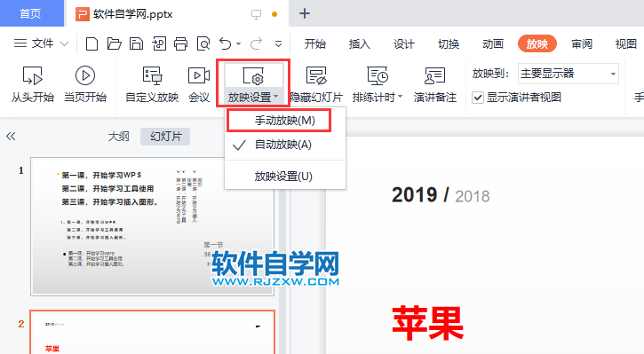Switch to the 设计 ribbon tab
The height and width of the screenshot is (354, 644).
[x=404, y=43]
